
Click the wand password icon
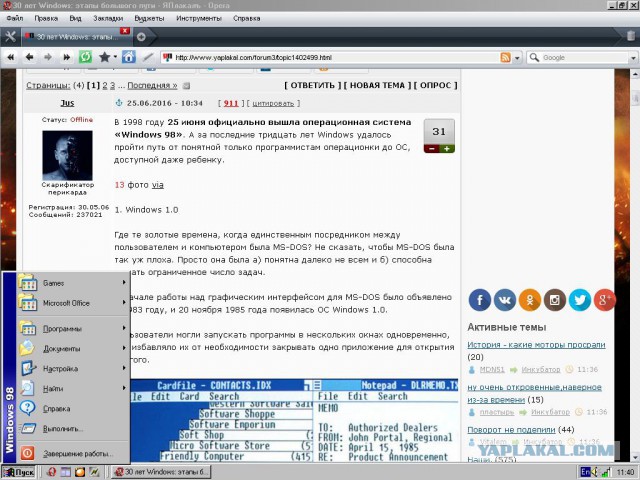tap(148, 58)
